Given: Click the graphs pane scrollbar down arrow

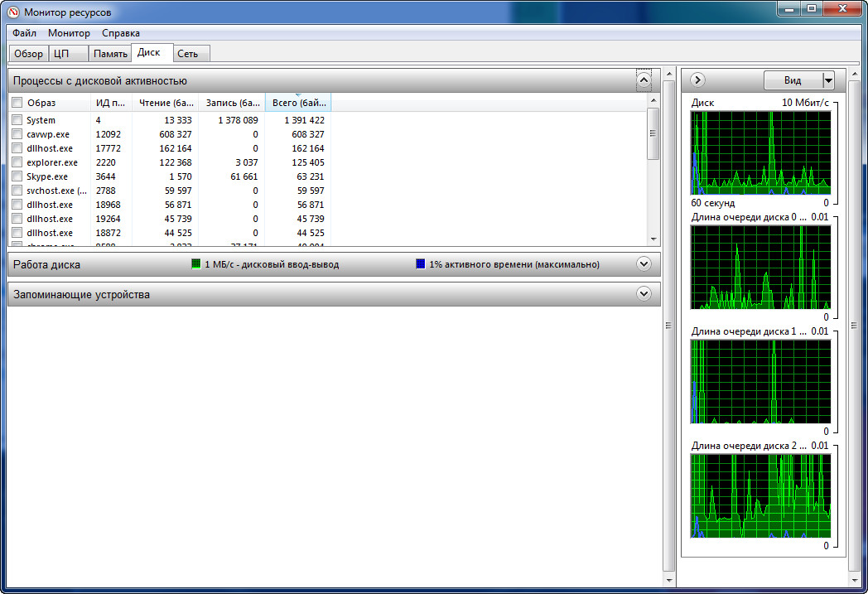Looking at the screenshot, I should tap(855, 580).
